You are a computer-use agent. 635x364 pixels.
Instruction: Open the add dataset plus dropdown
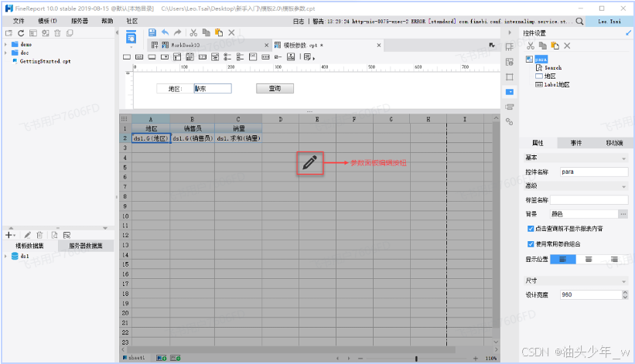pyautogui.click(x=10, y=235)
